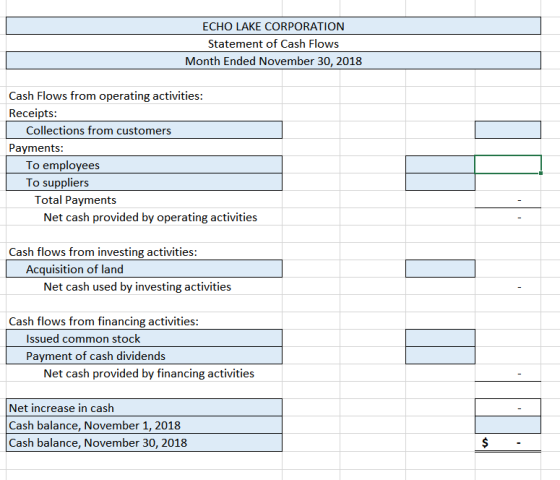The image size is (560, 480).
Task: Select the Net increase in cash label cell
Action: 144,408
